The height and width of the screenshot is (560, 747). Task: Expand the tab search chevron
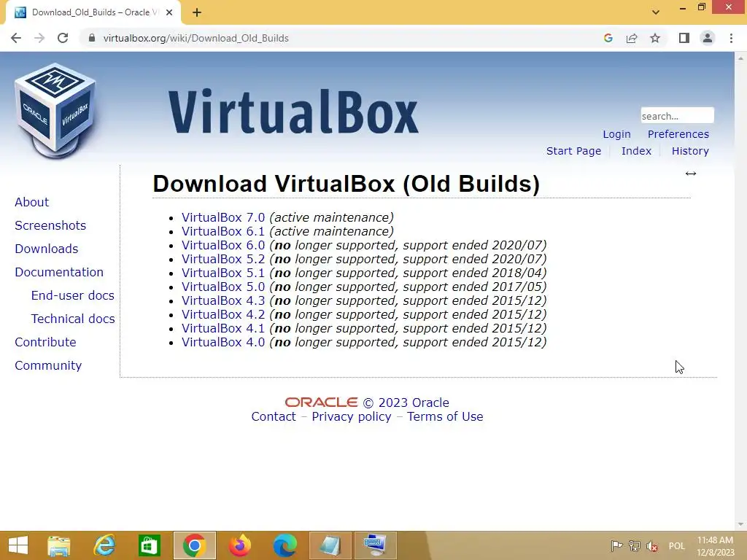coord(656,12)
